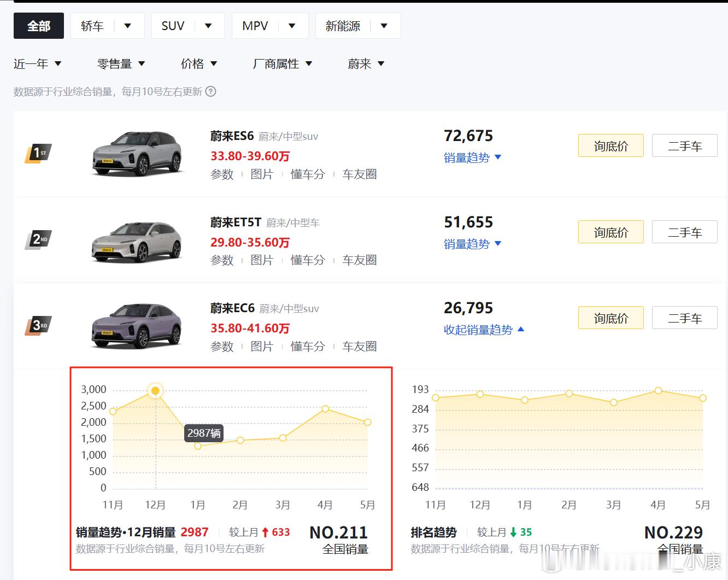Open 懂车分 for 蔚来ET5T

pos(308,260)
